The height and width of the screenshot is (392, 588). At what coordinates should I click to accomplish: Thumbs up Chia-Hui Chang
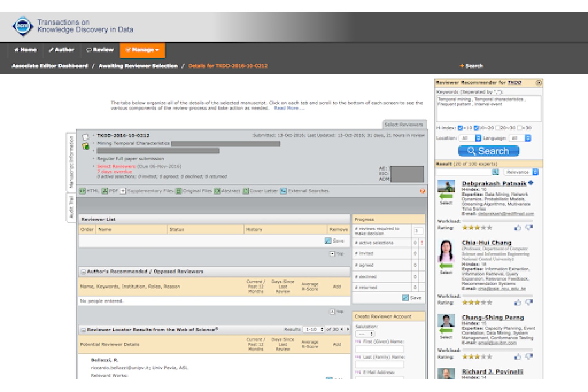[517, 302]
